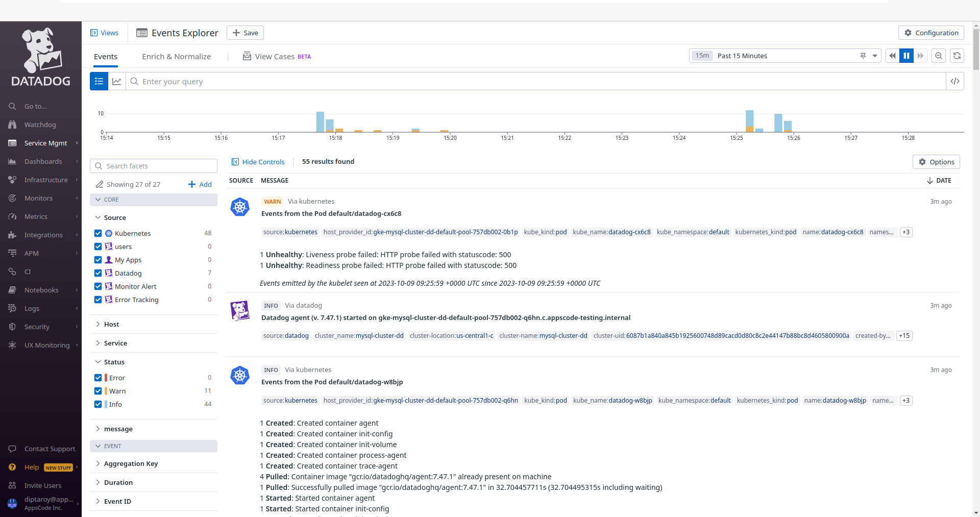980x517 pixels.
Task: Click inside the query input field
Action: tap(357, 81)
